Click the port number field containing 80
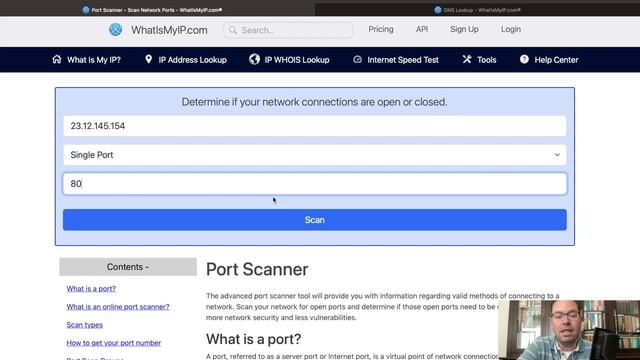The width and height of the screenshot is (640, 360). (315, 184)
